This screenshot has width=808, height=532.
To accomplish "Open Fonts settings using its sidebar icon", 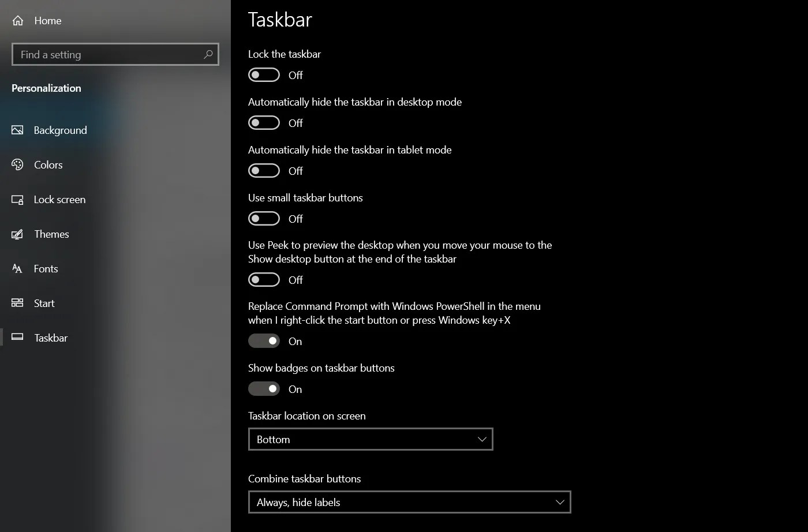I will (17, 268).
